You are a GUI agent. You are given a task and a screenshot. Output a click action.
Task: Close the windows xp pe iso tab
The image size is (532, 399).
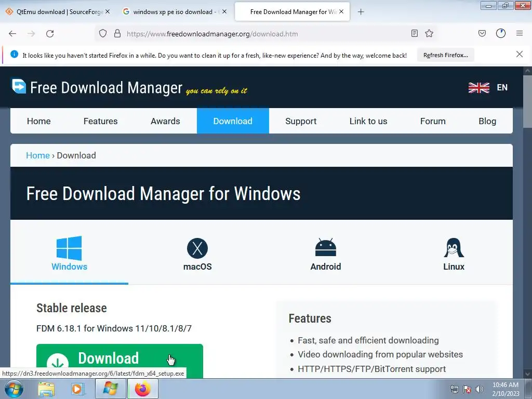tap(224, 11)
